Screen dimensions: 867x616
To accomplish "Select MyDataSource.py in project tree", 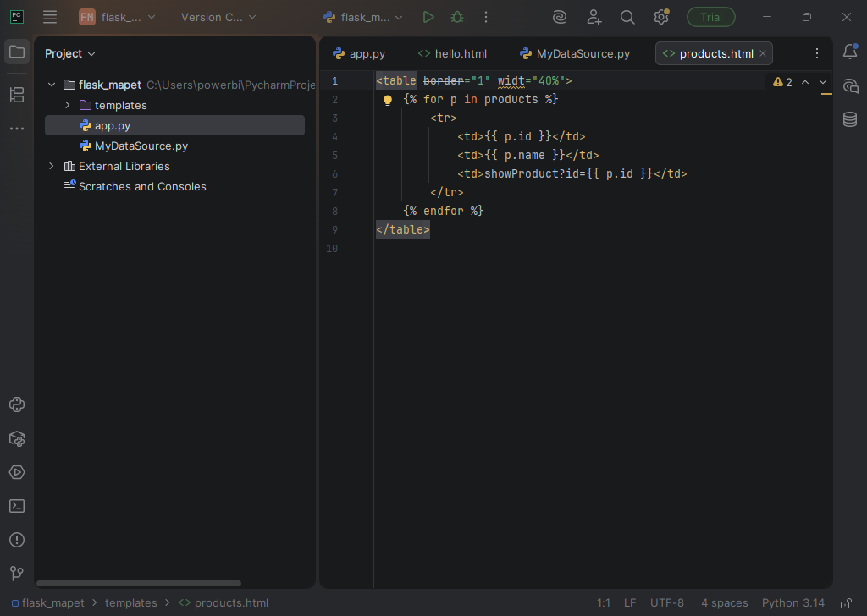I will point(174,146).
